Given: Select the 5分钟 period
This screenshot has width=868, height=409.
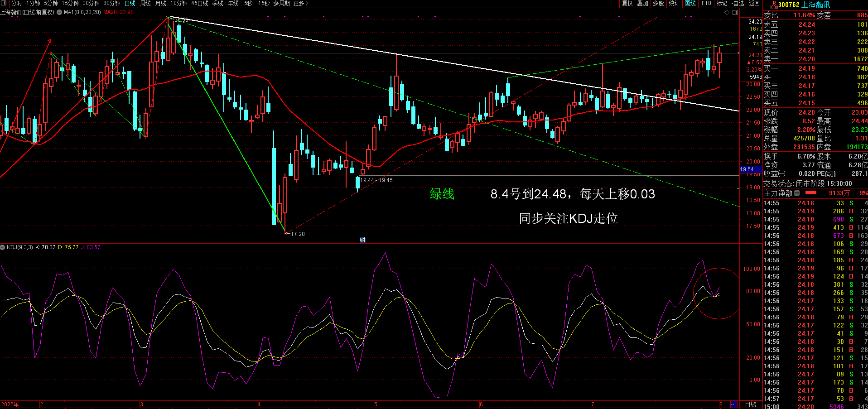Looking at the screenshot, I should click(51, 3).
